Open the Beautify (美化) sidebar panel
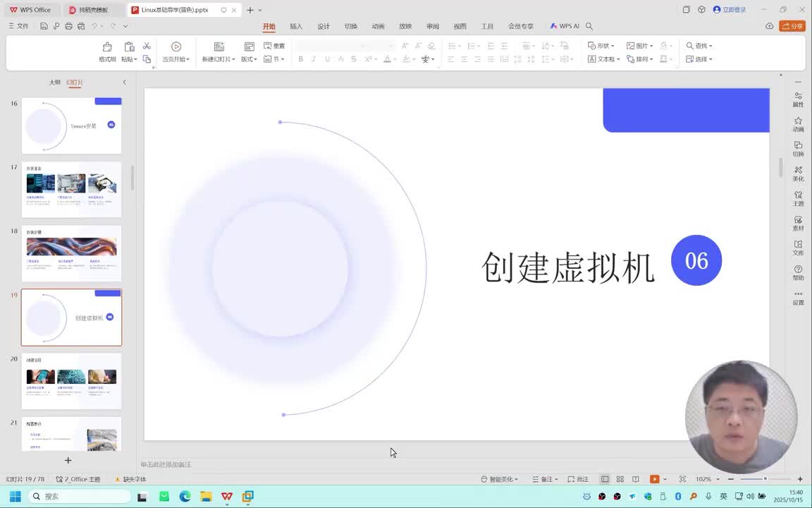Viewport: 812px width, 508px height. (798, 174)
